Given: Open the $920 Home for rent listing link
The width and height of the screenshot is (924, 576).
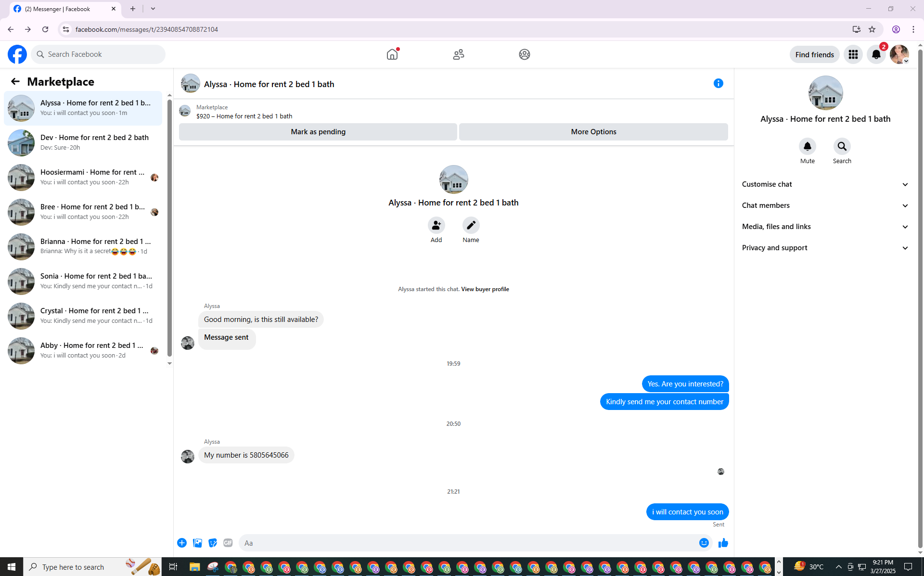Looking at the screenshot, I should 244,116.
